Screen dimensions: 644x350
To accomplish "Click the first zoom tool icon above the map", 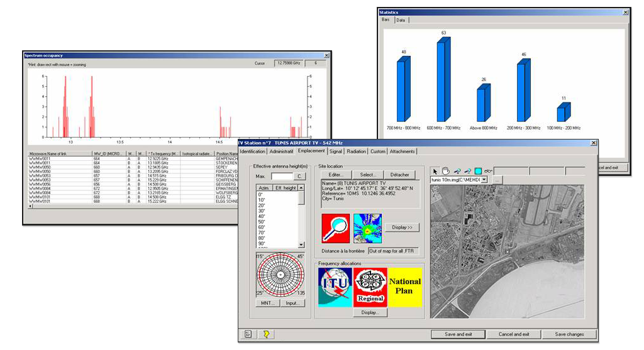I will (x=457, y=171).
